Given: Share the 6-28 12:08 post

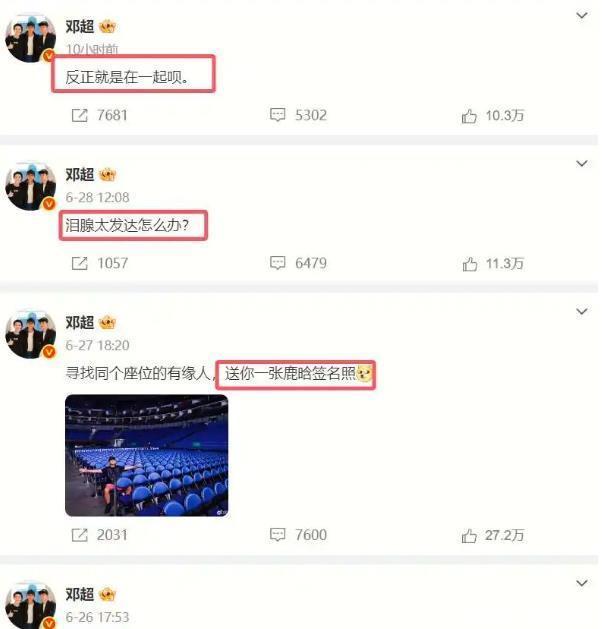Looking at the screenshot, I should (99, 264).
